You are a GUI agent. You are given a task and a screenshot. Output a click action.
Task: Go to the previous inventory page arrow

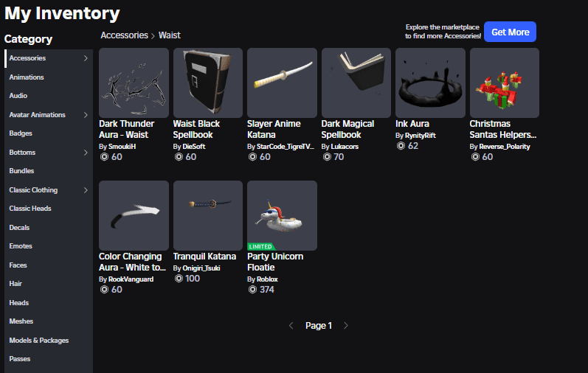291,326
